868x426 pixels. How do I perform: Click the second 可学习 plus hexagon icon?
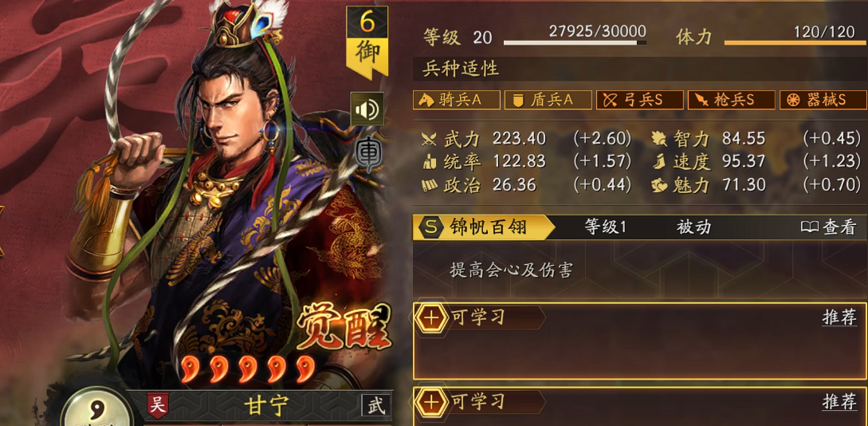[x=432, y=402]
